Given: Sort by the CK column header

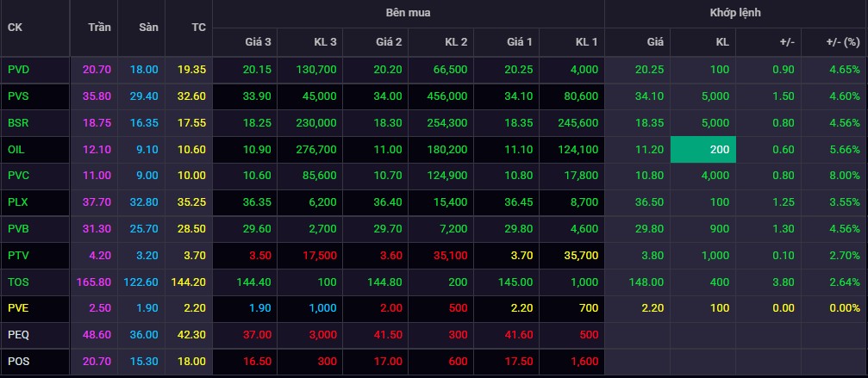Looking at the screenshot, I should coord(16,27).
